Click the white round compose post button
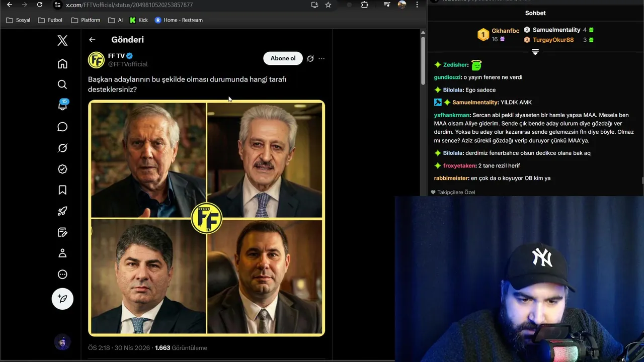 62,299
